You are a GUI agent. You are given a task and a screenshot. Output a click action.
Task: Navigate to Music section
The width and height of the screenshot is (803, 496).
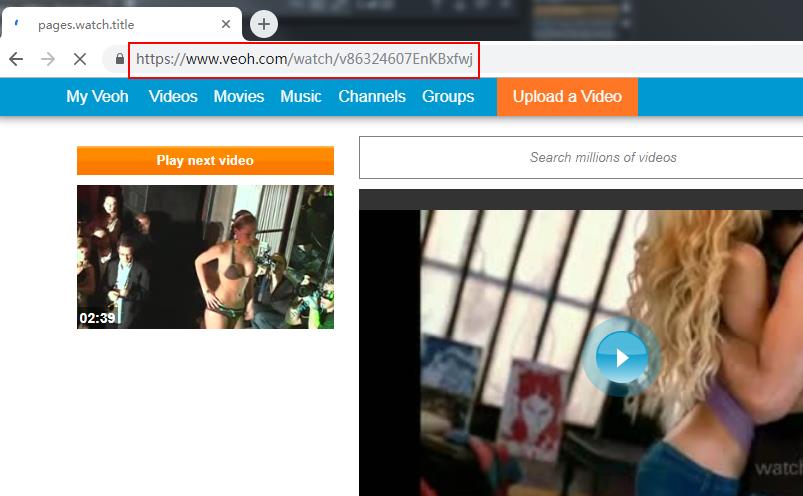coord(301,96)
